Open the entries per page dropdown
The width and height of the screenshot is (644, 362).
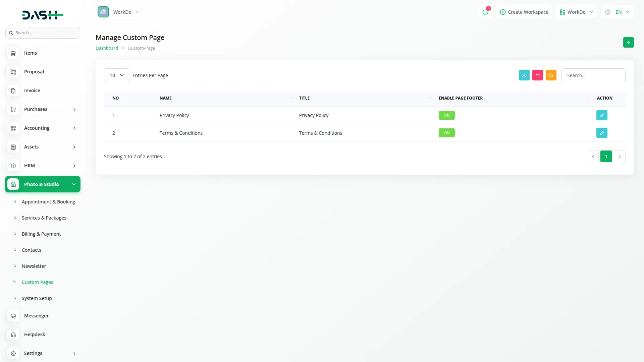(x=116, y=75)
